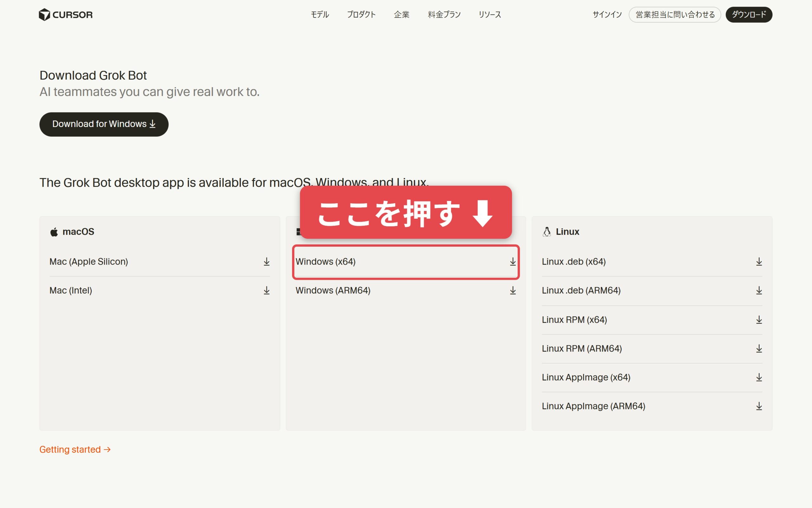The height and width of the screenshot is (508, 812).
Task: Click Download for Windows button
Action: (104, 124)
